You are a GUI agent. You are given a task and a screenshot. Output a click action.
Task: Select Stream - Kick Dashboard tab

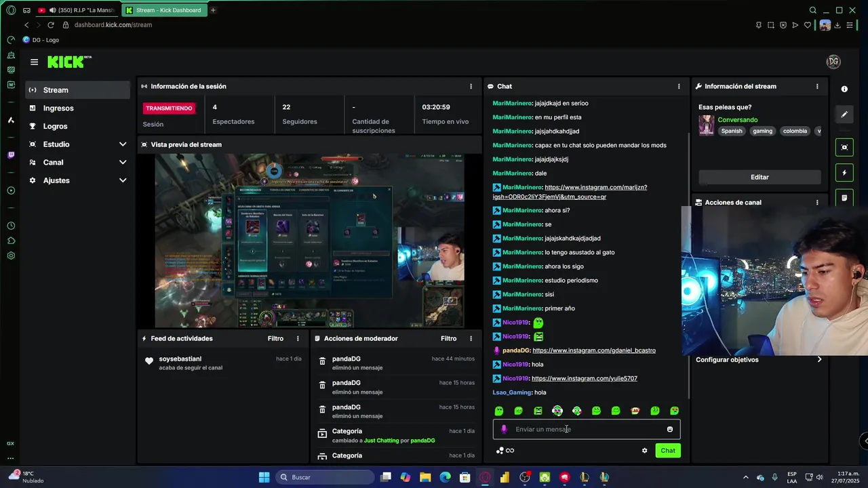click(x=163, y=10)
